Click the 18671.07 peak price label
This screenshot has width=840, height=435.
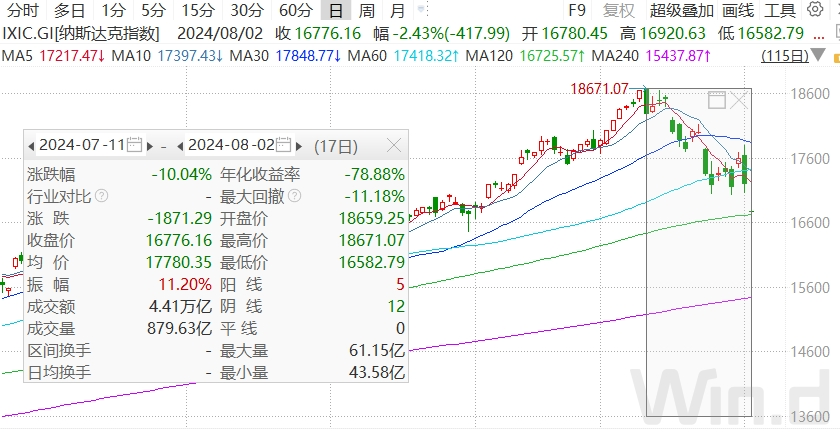(x=599, y=89)
